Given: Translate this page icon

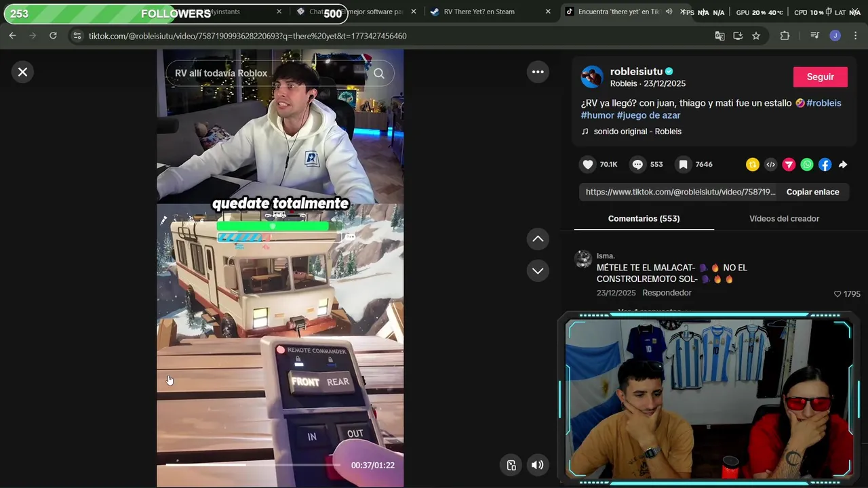Looking at the screenshot, I should point(719,36).
